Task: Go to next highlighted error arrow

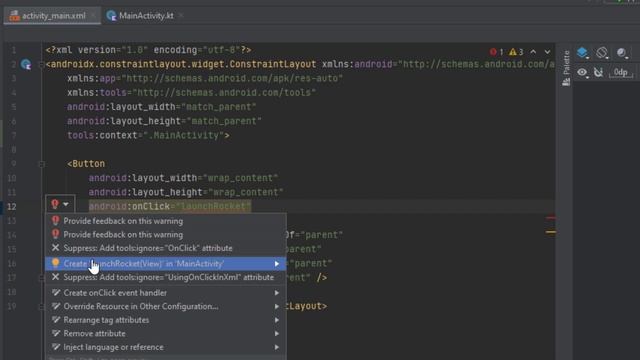Action: [x=547, y=52]
